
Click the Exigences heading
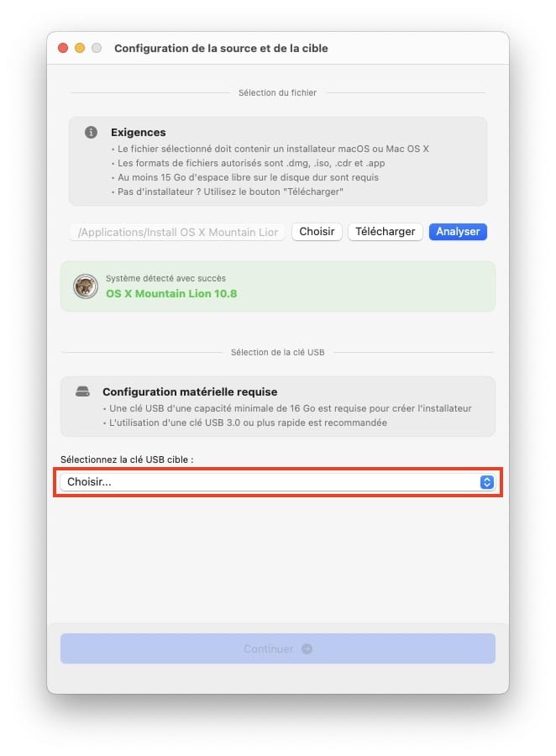[x=139, y=133]
